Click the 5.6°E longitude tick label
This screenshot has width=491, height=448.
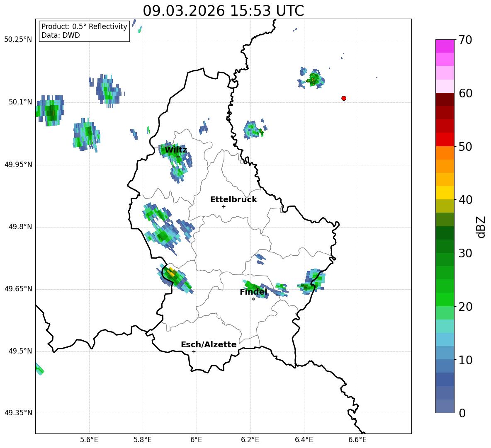[89, 440]
